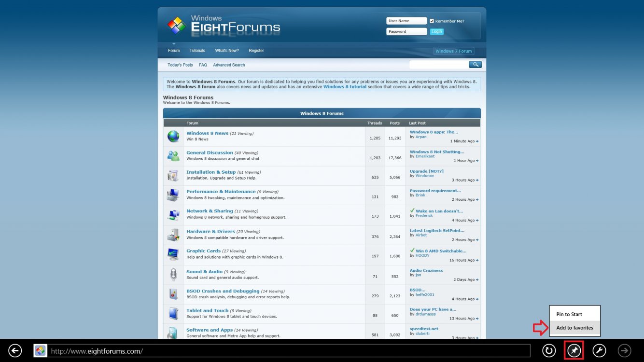Screen dimensions: 644x362
Task: Click the Sound & Audio microphone icon
Action: (x=173, y=275)
